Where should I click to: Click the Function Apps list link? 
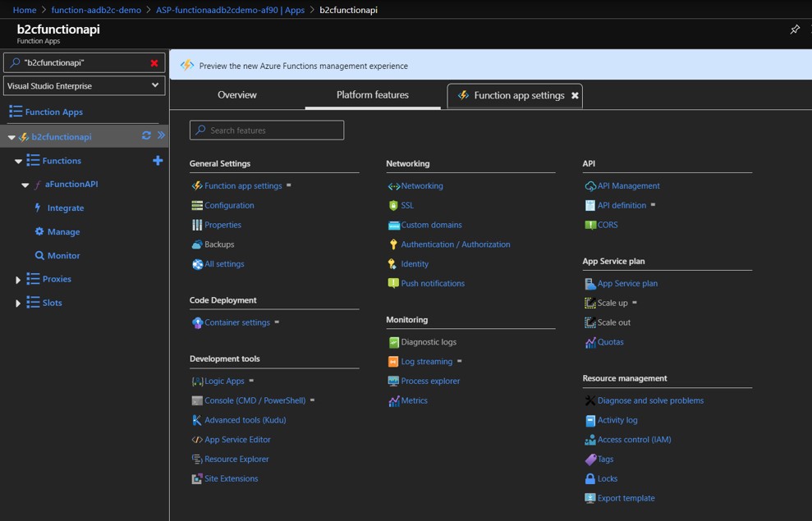click(54, 112)
